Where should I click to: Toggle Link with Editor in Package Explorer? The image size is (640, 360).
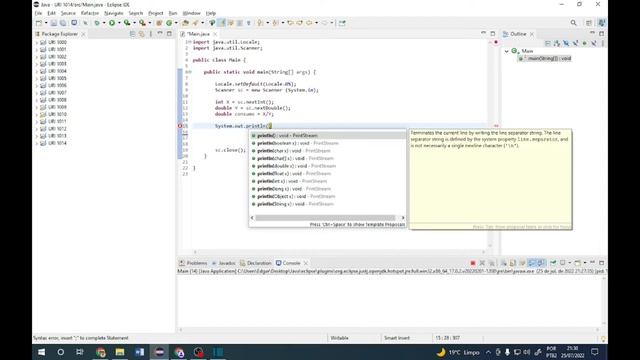coord(141,34)
